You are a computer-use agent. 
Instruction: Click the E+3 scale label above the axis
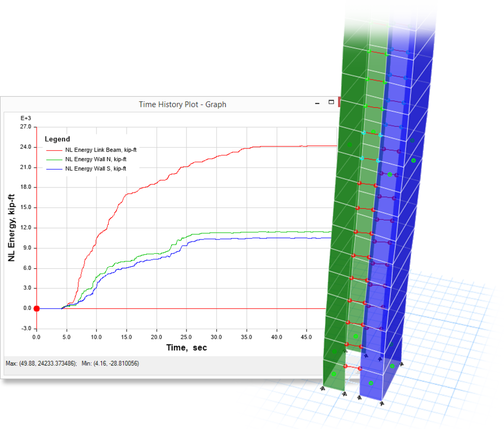tap(26, 118)
